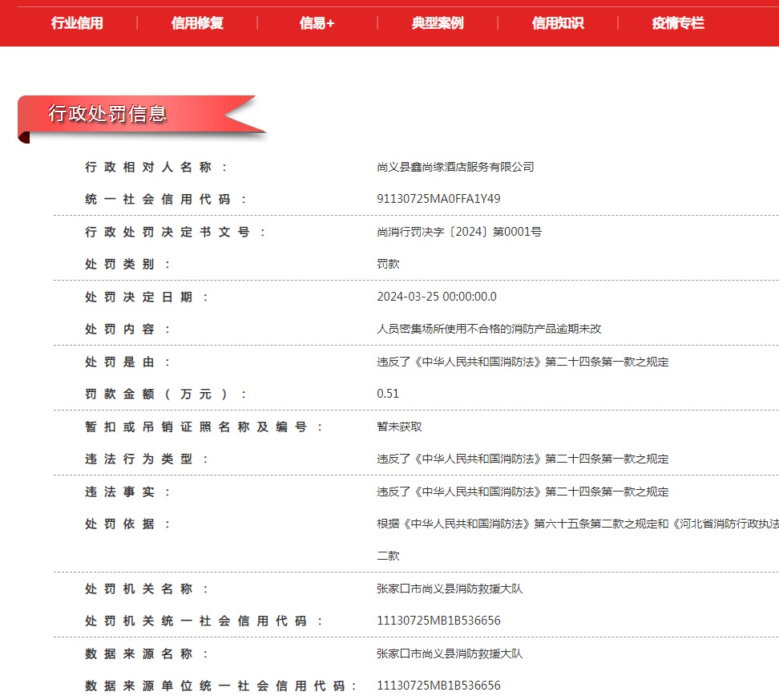Click the red bookmark fold below the banner
779x700 pixels.
tap(23, 136)
